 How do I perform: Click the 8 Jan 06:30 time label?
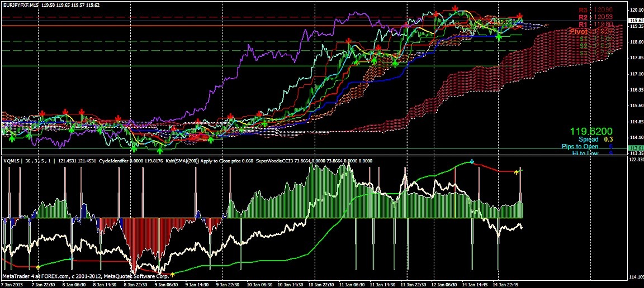(74, 284)
